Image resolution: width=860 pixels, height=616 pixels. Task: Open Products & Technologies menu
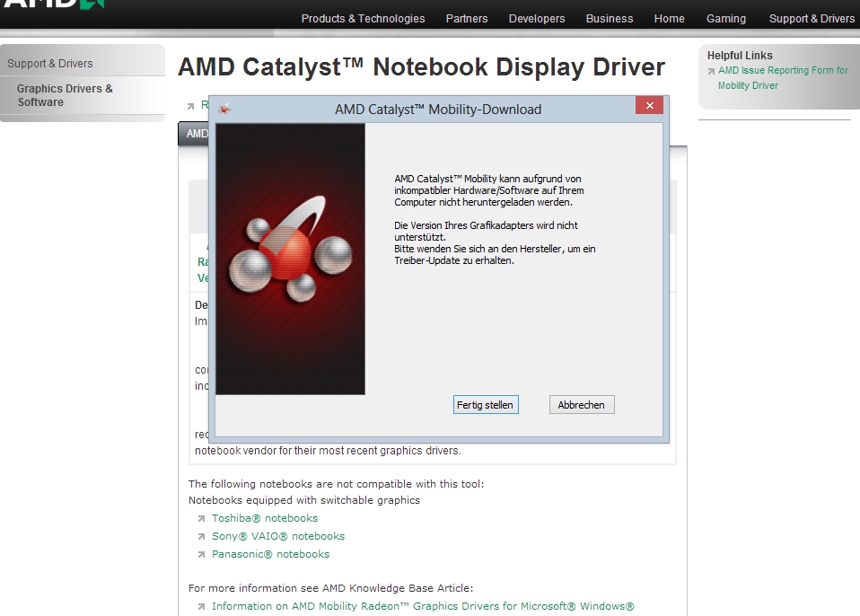(x=363, y=19)
